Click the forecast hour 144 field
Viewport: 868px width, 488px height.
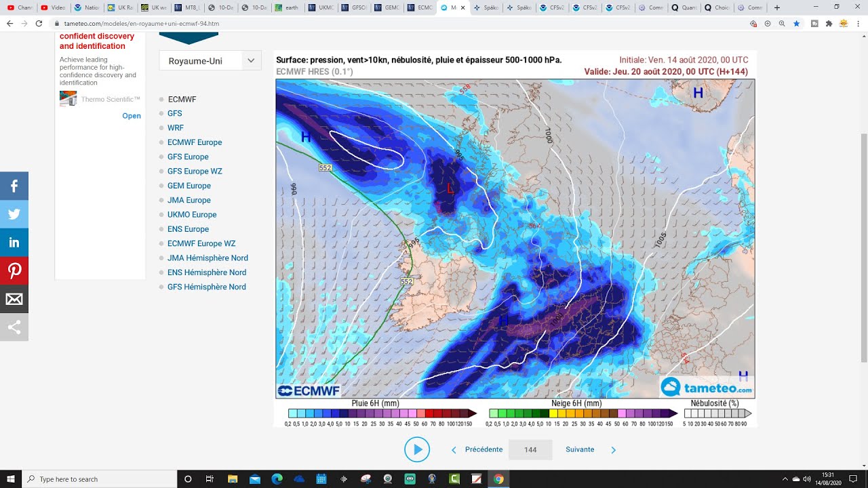point(530,450)
